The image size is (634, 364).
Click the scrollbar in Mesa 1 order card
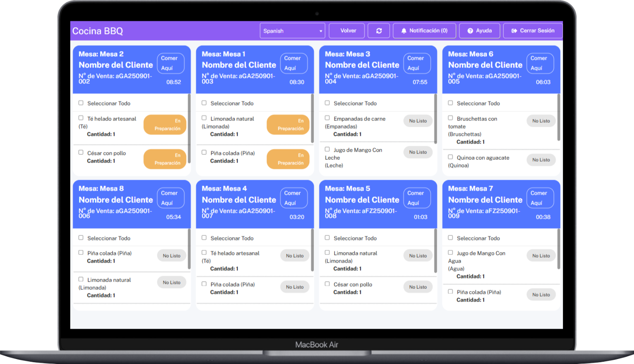[312, 118]
